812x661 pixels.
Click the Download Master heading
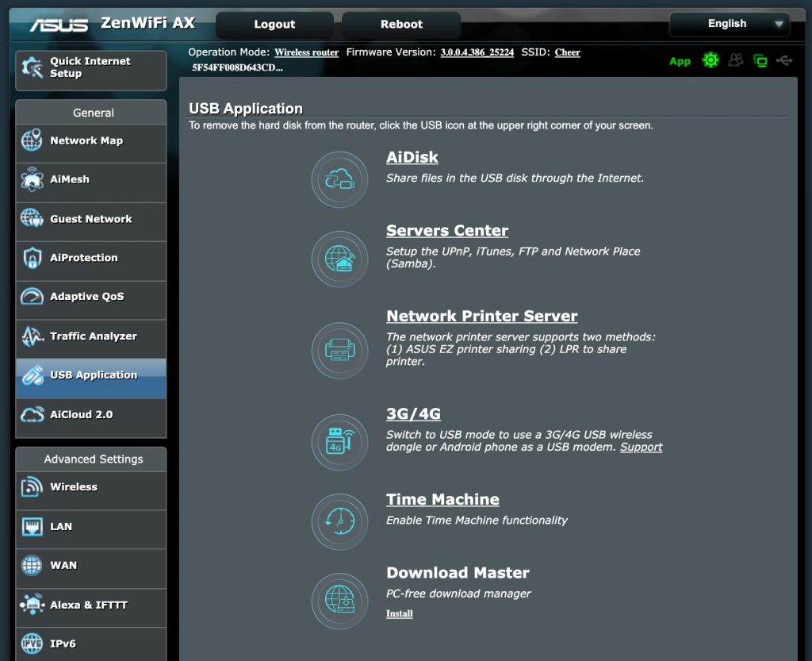tap(458, 572)
